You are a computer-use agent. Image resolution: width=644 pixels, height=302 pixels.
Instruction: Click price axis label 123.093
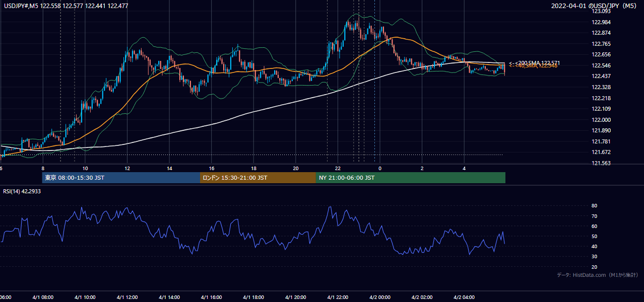point(601,11)
